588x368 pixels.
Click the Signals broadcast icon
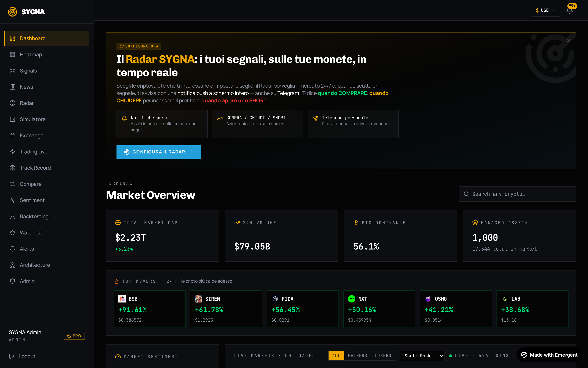[x=12, y=71]
